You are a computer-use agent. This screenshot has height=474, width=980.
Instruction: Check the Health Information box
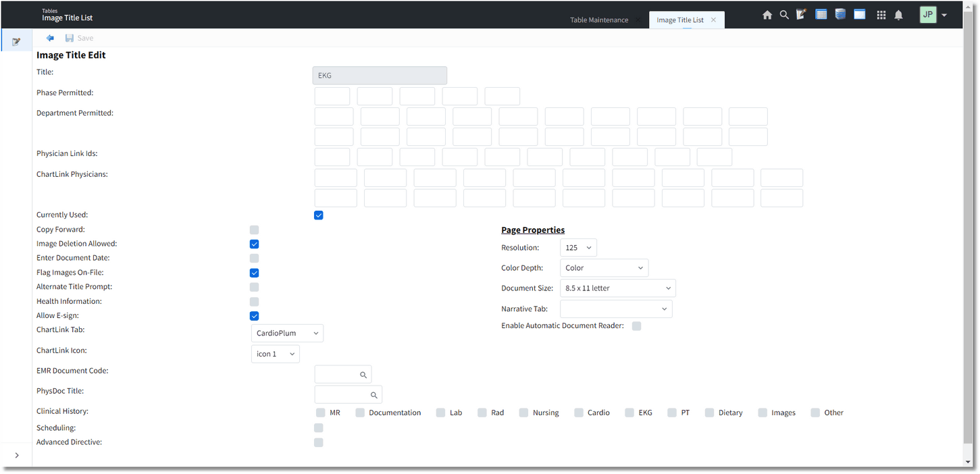[255, 302]
